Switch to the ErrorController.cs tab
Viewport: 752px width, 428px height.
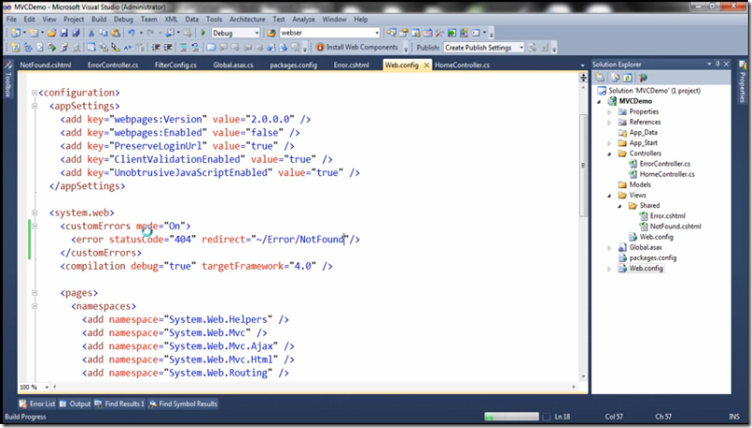(x=113, y=65)
